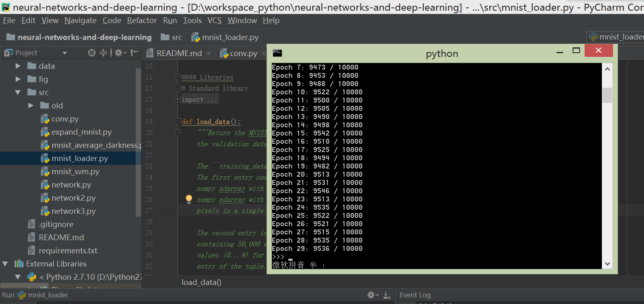Click the src breadcrumb in navigation bar
The image size is (644, 304).
coord(172,37)
